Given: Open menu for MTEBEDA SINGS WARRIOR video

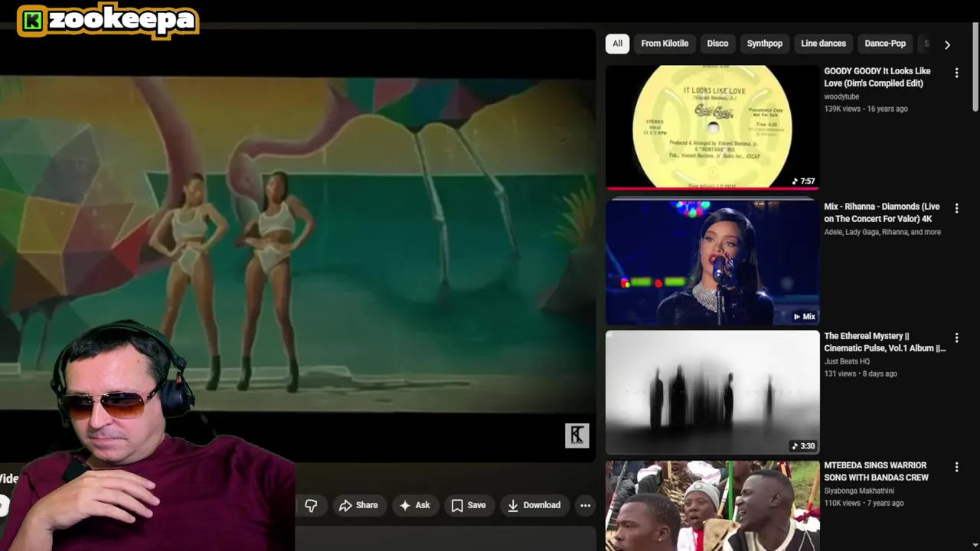Looking at the screenshot, I should coord(956,467).
